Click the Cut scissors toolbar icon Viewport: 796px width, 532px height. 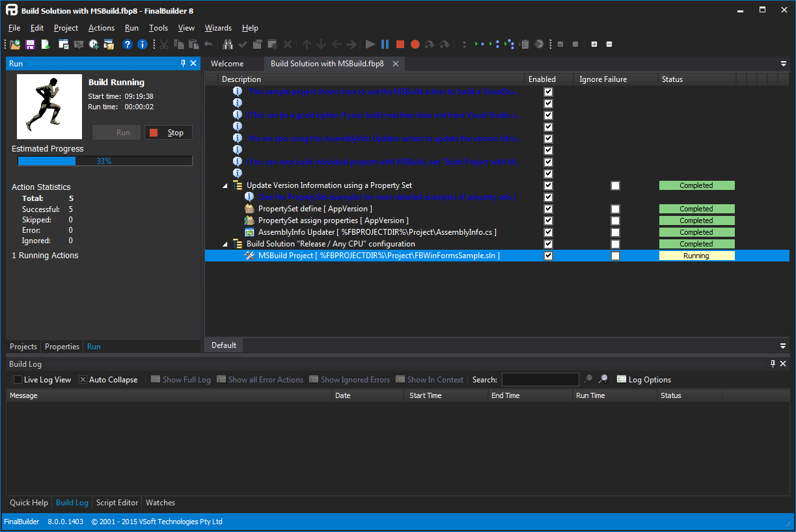coord(164,44)
